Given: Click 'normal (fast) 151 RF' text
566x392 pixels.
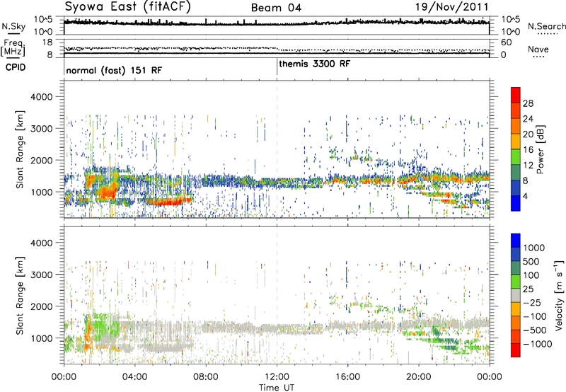Looking at the screenshot, I should [114, 70].
